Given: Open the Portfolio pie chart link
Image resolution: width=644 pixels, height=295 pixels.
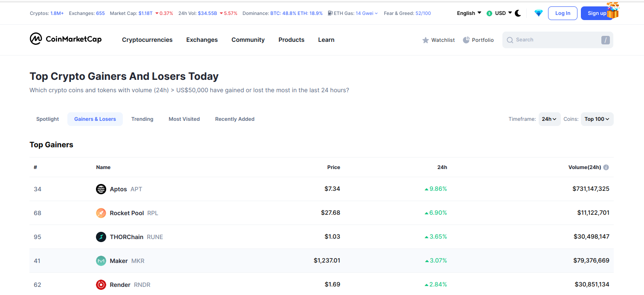Looking at the screenshot, I should 478,40.
